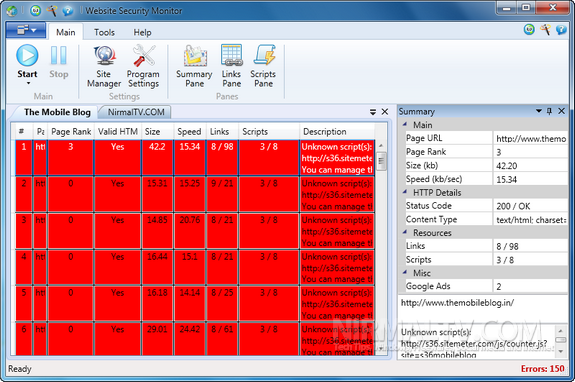Click the Errors: 150 status text
This screenshot has height=382, width=575.
click(542, 369)
